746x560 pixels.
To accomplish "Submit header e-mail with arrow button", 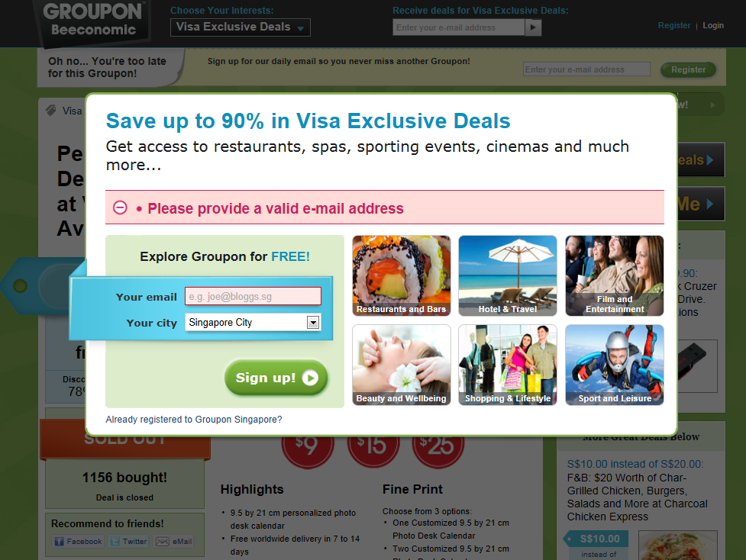I will click(x=533, y=27).
